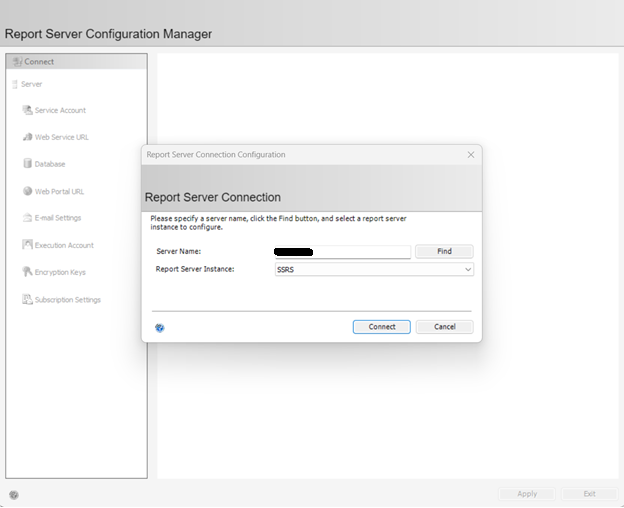Click the Subscription Settings icon

click(27, 299)
